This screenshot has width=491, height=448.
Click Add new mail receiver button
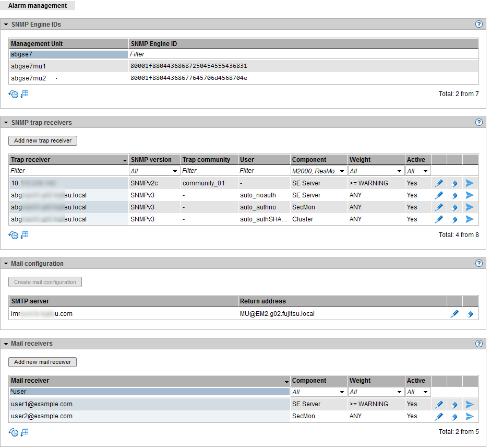pos(43,362)
